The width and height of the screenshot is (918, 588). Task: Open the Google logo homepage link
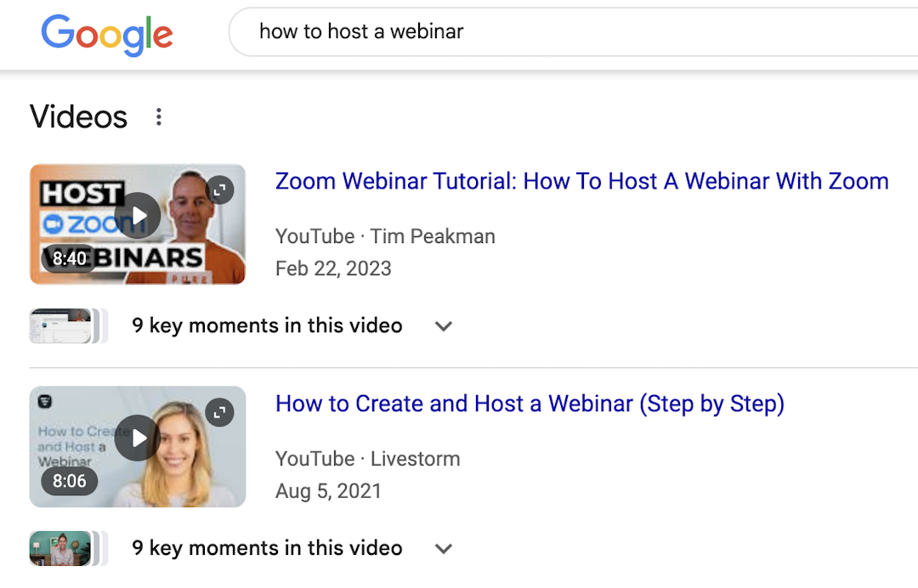[x=106, y=35]
